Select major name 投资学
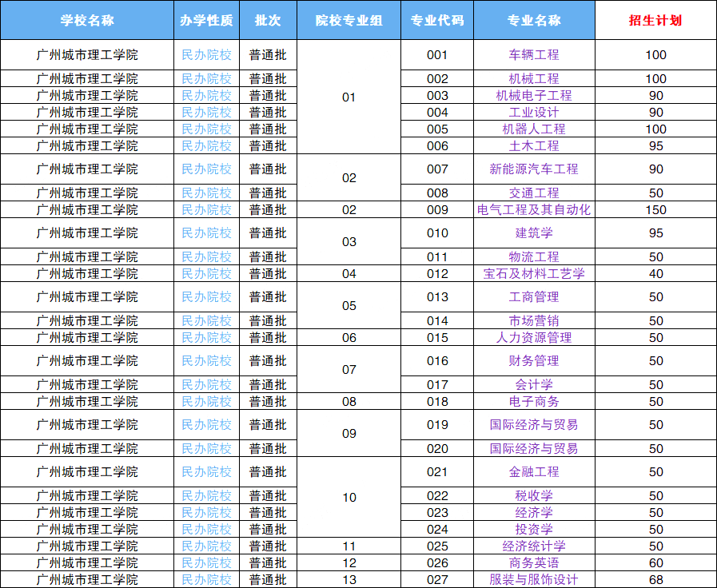The width and height of the screenshot is (717, 588). pyautogui.click(x=534, y=530)
